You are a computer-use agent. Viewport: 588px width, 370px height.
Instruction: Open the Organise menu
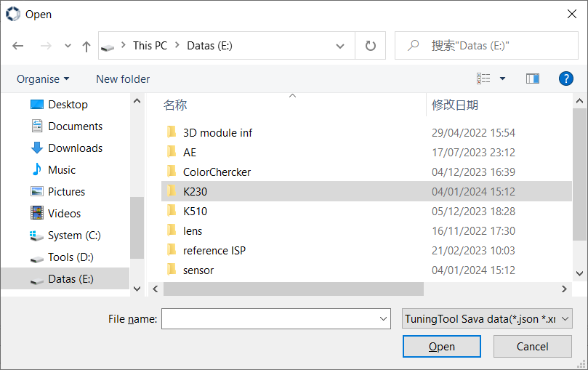pos(43,79)
